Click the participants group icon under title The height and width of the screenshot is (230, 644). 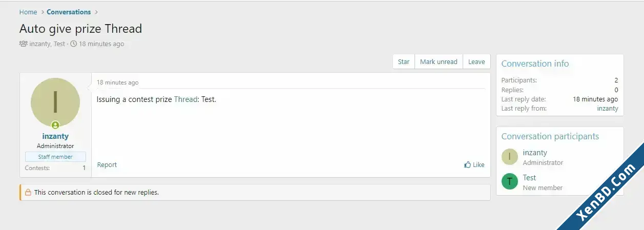coord(23,44)
